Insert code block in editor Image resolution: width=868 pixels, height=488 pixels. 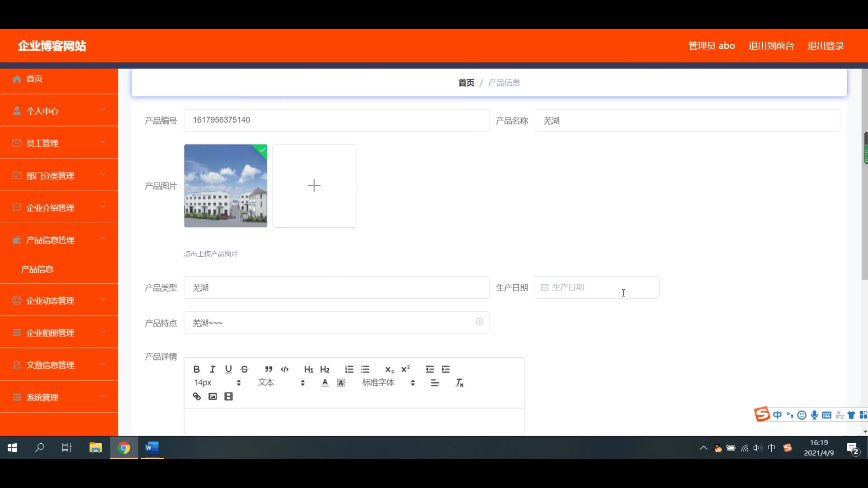pyautogui.click(x=284, y=369)
